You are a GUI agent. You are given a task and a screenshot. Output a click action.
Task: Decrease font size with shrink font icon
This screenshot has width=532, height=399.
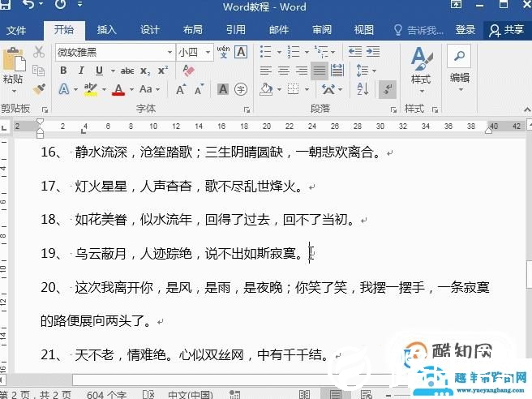199,89
